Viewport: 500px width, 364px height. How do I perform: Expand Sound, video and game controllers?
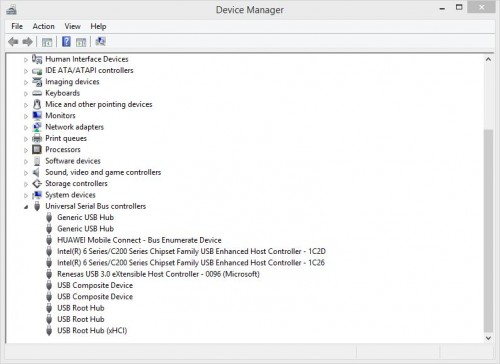click(x=26, y=173)
